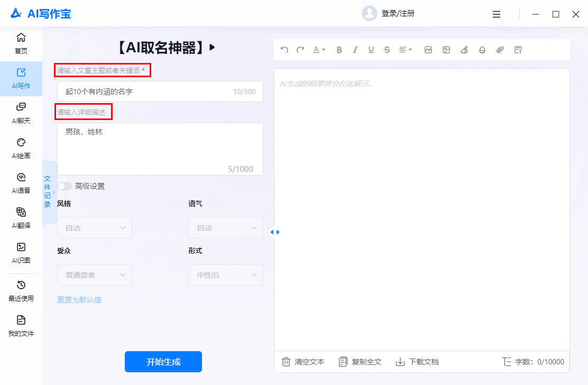Switch to AI聊天 in the sidebar
The width and height of the screenshot is (588, 385).
click(x=21, y=113)
